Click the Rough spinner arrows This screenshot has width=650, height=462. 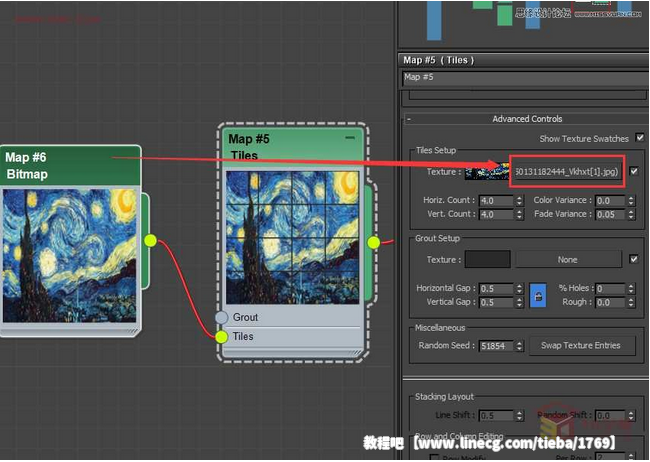click(x=631, y=303)
